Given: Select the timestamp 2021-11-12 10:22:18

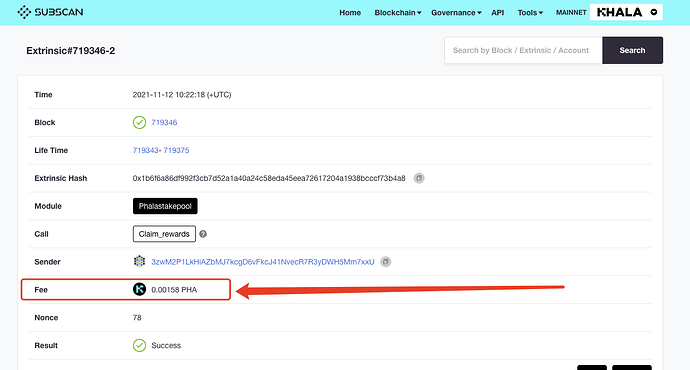Looking at the screenshot, I should point(182,95).
